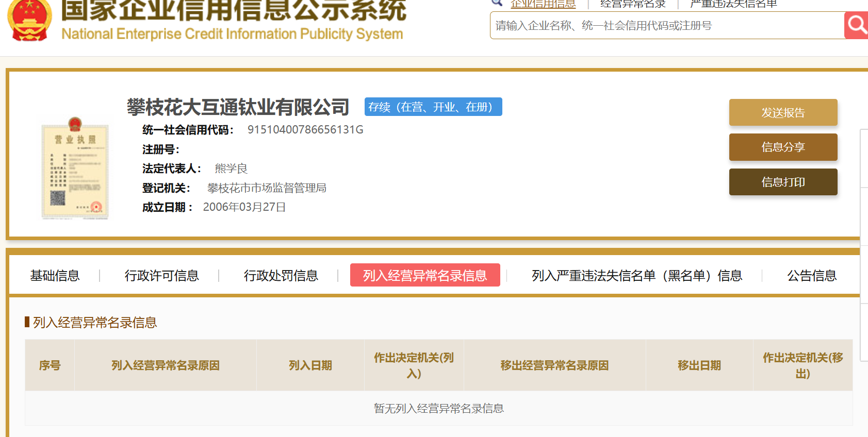Click the National Enterprise Credit Information Publicity System title

point(232,34)
